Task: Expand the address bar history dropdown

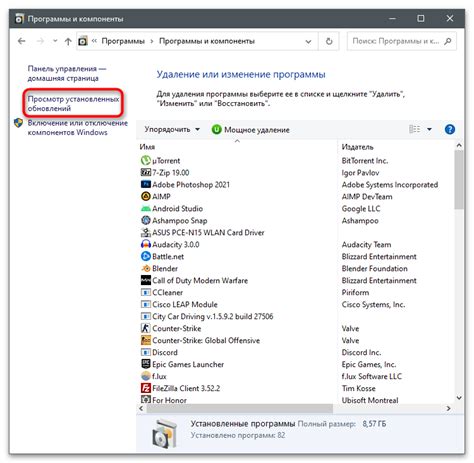Action: (308, 42)
